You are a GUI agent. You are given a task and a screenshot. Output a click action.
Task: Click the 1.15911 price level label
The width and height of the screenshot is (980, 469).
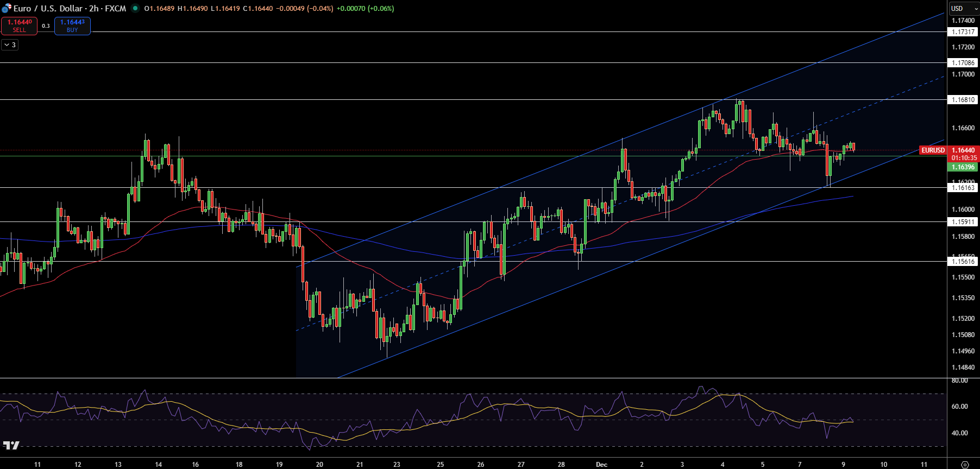click(964, 222)
